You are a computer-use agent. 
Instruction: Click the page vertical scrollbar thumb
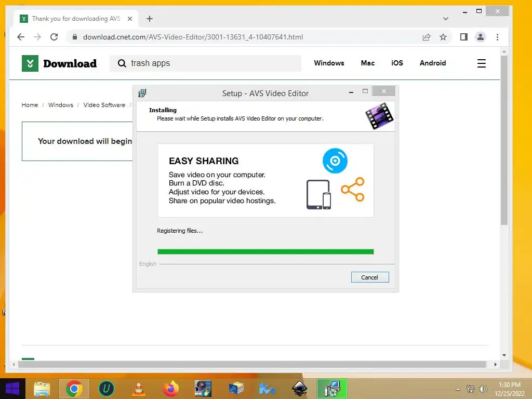point(504,140)
